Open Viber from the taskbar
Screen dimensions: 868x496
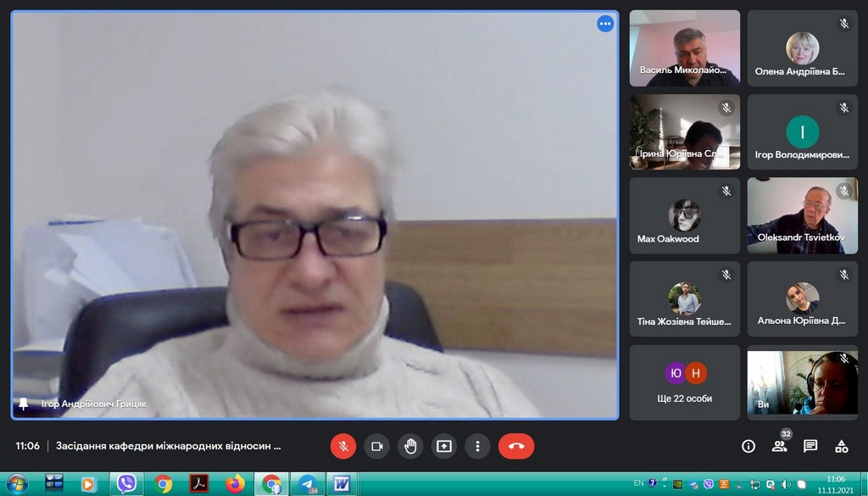[127, 484]
